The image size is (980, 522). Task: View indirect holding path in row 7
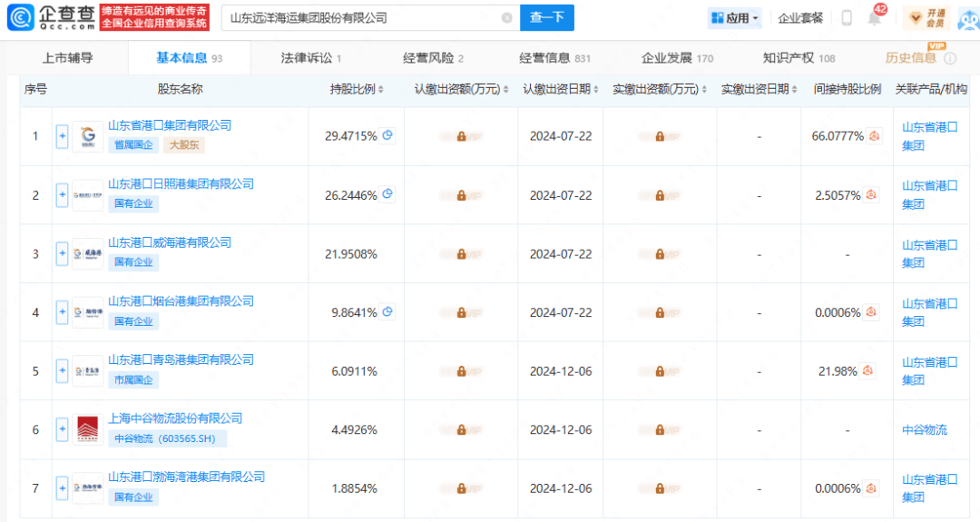[x=871, y=488]
